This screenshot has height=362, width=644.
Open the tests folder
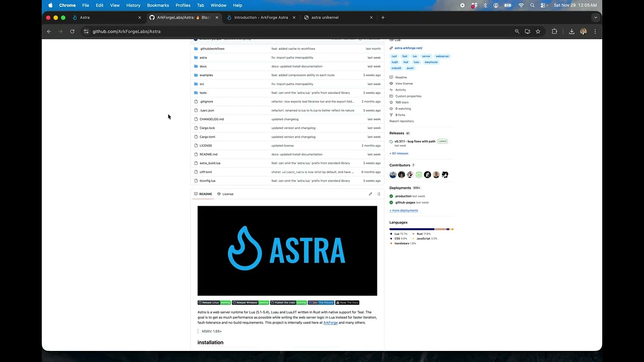[203, 93]
